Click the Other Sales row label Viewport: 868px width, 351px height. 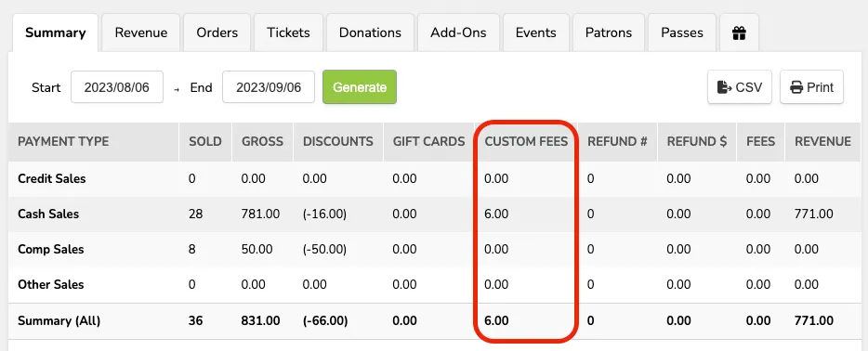(51, 285)
